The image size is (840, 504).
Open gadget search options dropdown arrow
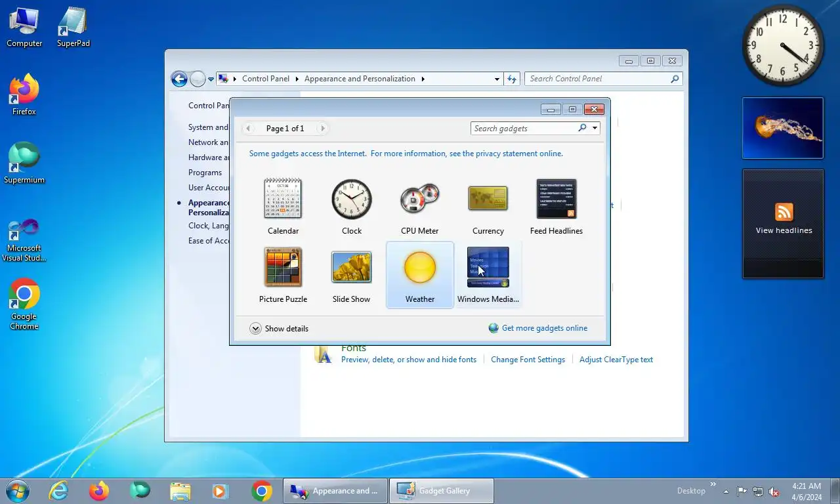595,128
